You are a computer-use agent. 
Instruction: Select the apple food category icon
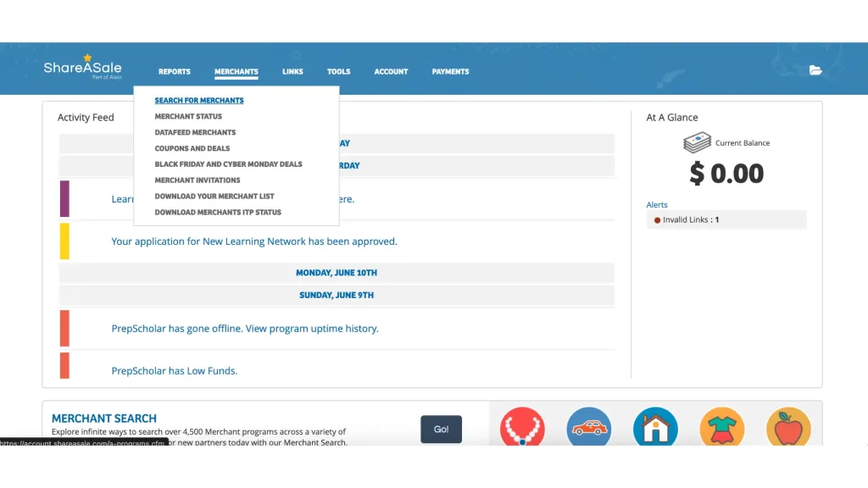point(788,427)
